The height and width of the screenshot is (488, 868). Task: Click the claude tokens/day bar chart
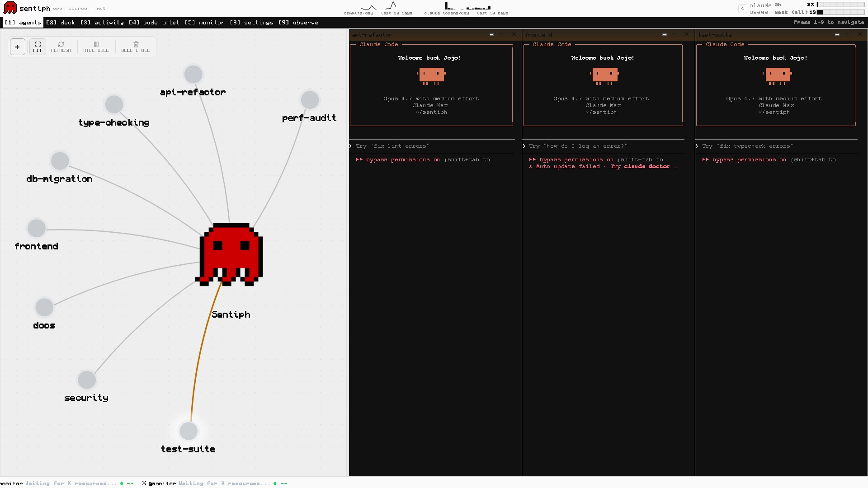[467, 6]
